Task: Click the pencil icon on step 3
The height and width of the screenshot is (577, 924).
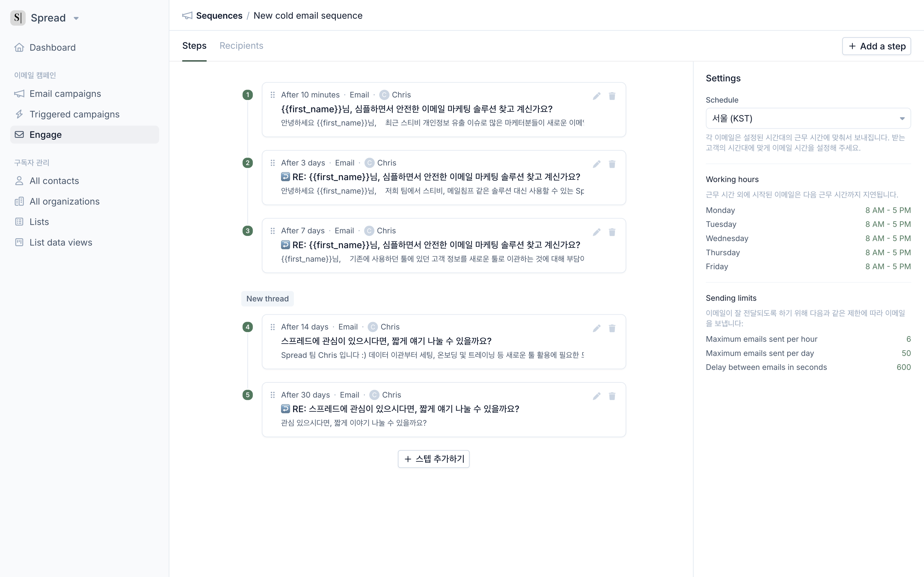Action: click(x=596, y=232)
